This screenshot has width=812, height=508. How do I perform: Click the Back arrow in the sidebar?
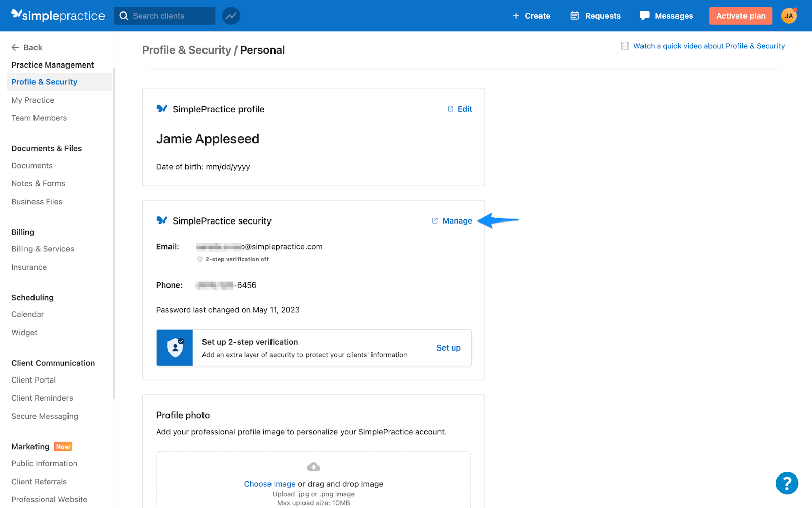click(x=15, y=47)
